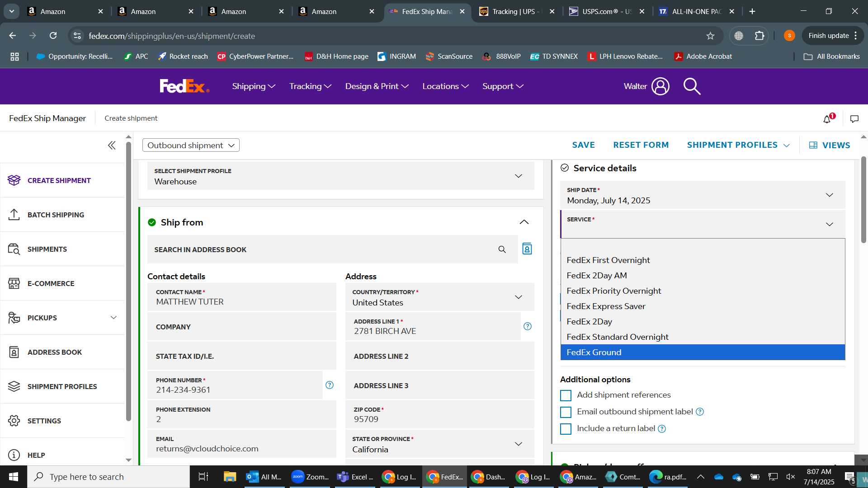Click the E-Commerce store icon
This screenshot has width=868, height=488.
14,283
